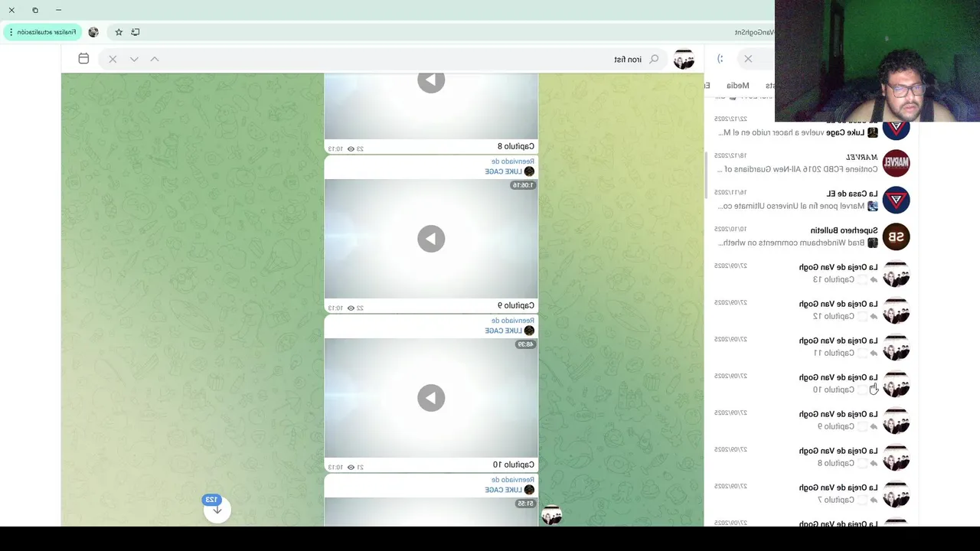Go to previous search result with up chevron
The width and height of the screenshot is (980, 551).
coord(155,59)
